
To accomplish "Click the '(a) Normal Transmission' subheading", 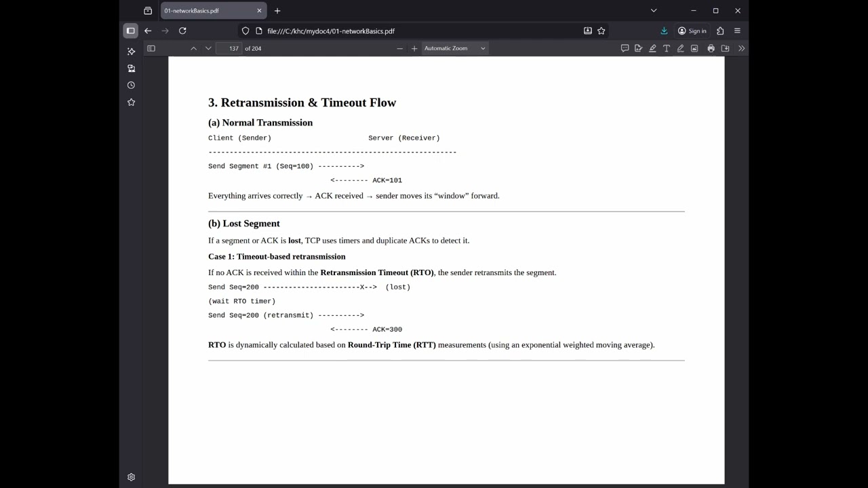I will tap(260, 123).
